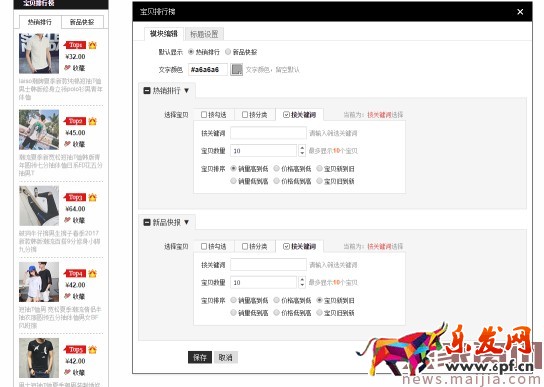Click the 取消 button
This screenshot has height=387, width=544.
(226, 357)
